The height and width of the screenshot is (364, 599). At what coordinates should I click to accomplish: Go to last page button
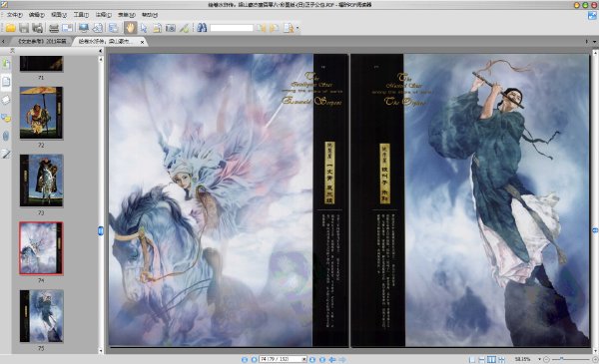tap(322, 359)
